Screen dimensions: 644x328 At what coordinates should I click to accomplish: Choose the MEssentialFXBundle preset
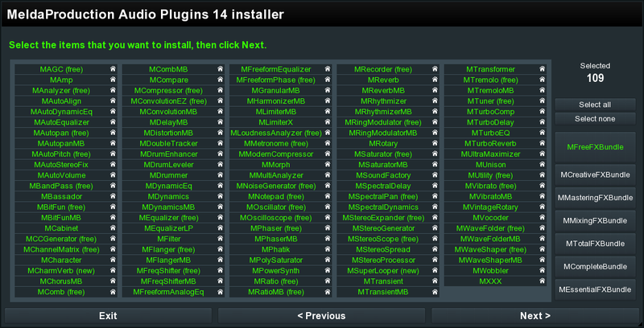coord(595,289)
